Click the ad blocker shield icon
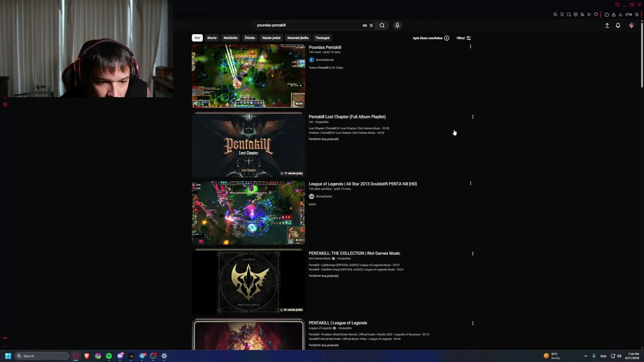 click(576, 15)
